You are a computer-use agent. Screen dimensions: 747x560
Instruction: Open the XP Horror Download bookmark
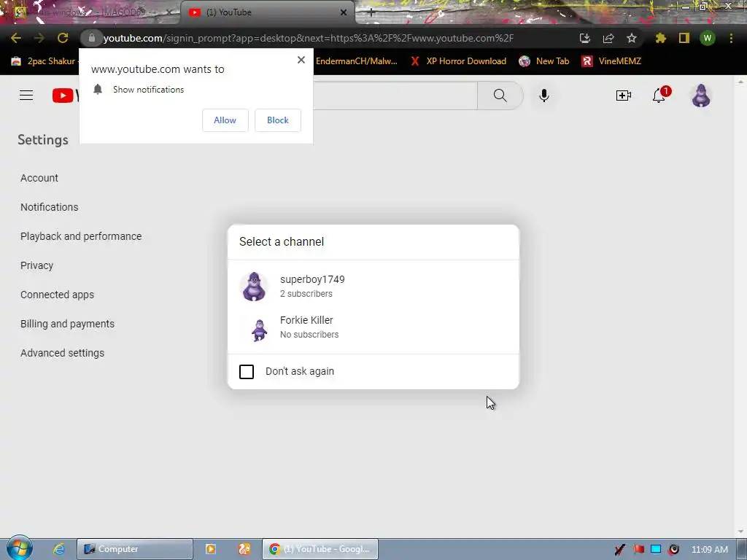coord(458,61)
